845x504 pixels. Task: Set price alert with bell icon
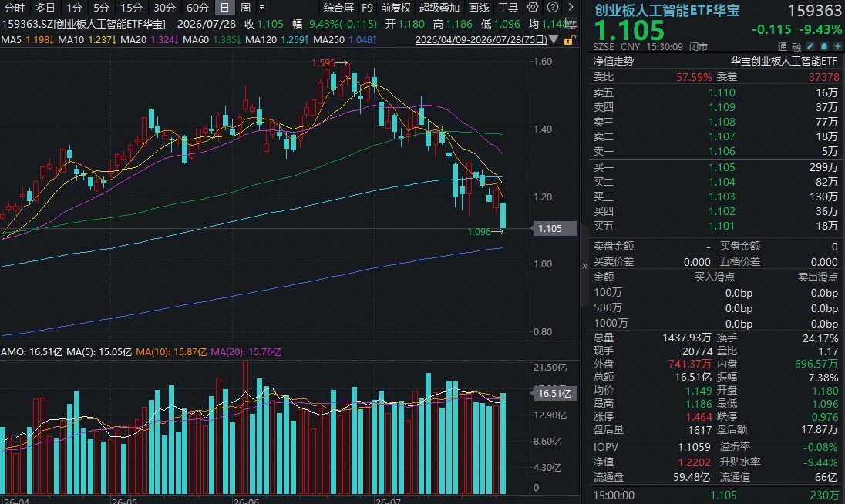(824, 47)
